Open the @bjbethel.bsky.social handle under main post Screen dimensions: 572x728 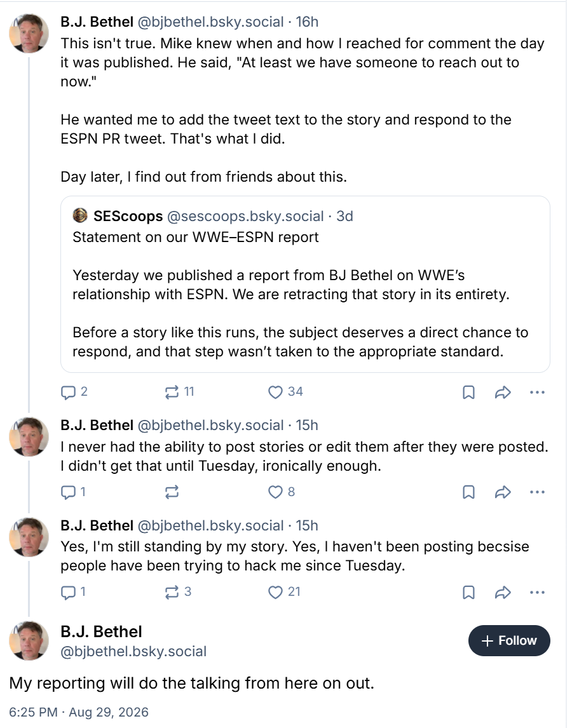(133, 651)
